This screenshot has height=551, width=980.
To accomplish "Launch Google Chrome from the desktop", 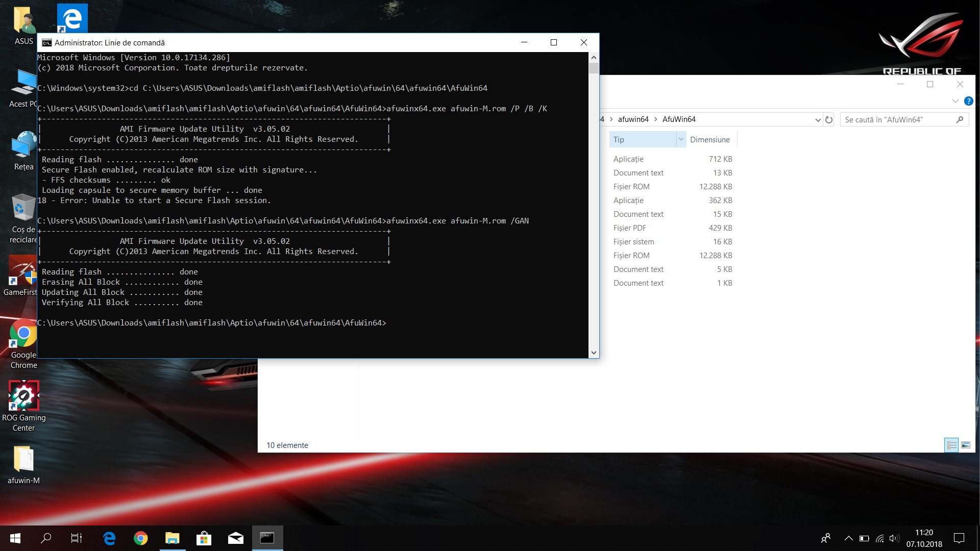I will (23, 344).
